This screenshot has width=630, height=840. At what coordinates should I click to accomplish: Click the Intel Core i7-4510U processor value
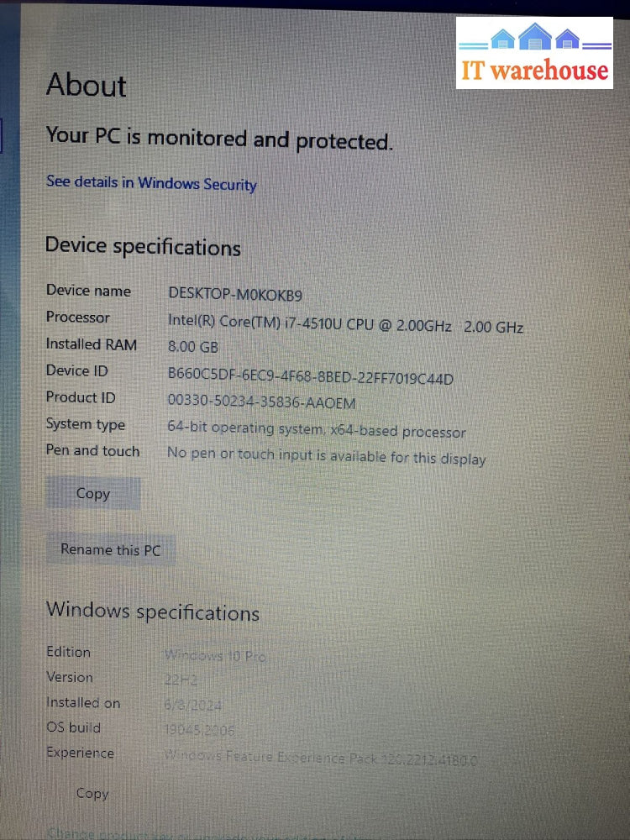tap(345, 323)
